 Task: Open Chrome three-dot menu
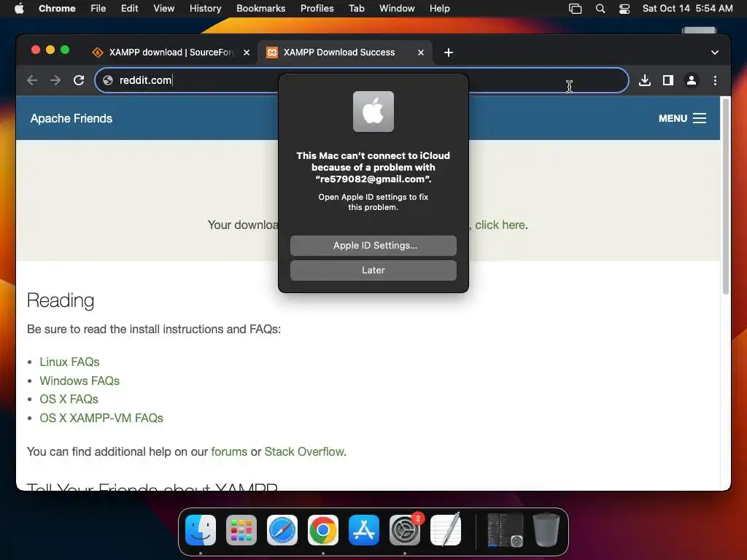click(715, 80)
